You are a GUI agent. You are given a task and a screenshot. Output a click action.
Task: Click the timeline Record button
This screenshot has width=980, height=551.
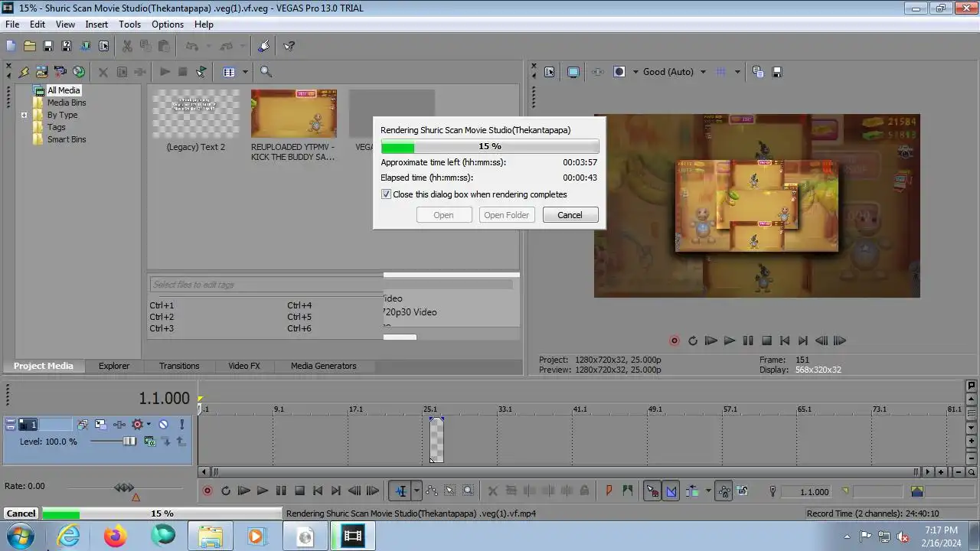point(207,491)
